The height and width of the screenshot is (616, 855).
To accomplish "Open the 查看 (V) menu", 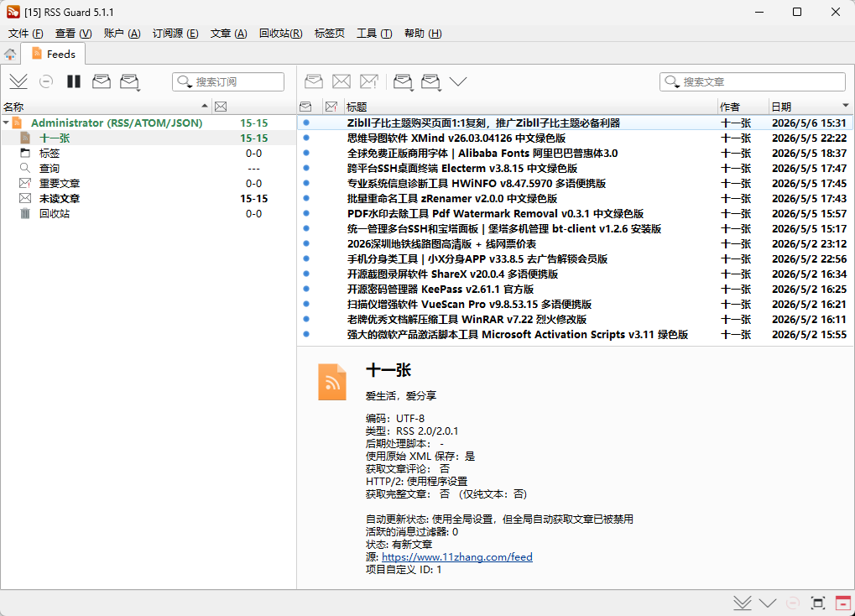I will click(73, 34).
